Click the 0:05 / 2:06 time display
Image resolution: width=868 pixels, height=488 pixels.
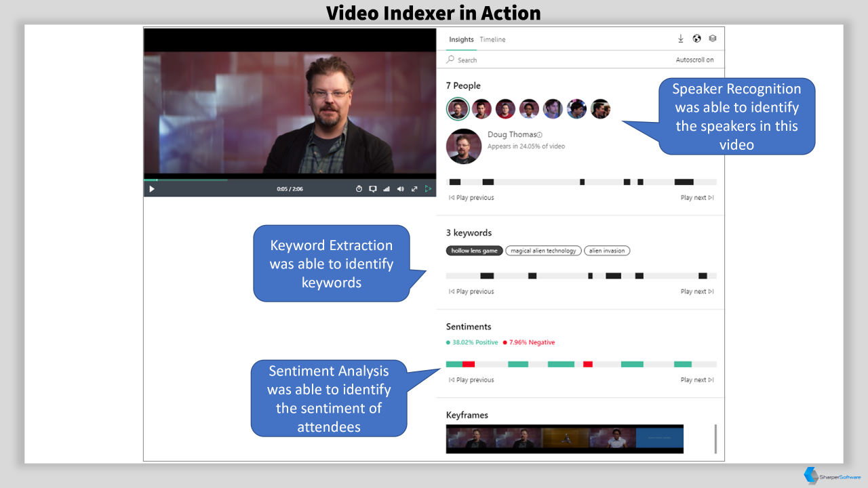290,189
